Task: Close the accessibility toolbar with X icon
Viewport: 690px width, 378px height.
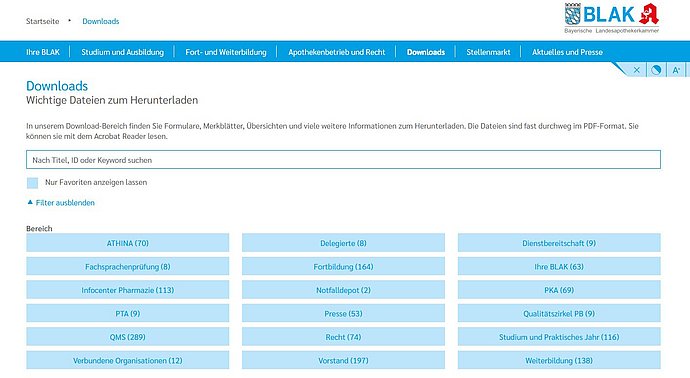Action: [x=637, y=70]
